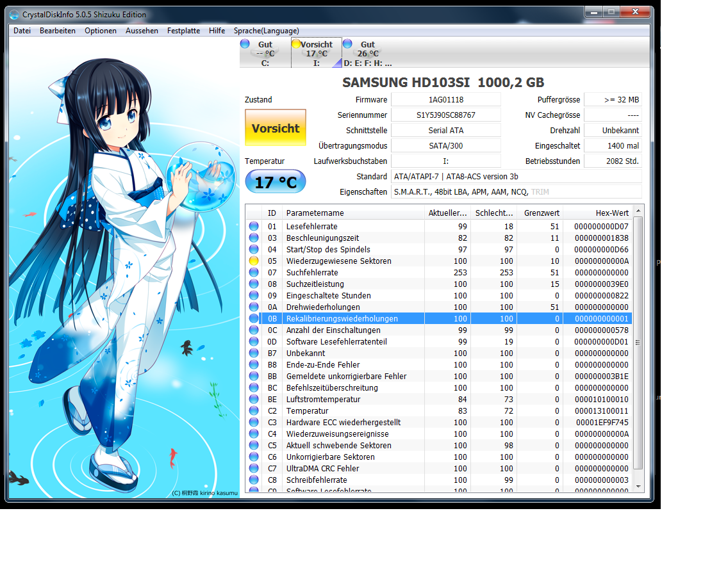Open the Sprache(Language) menu
The image size is (728, 568).
[266, 31]
